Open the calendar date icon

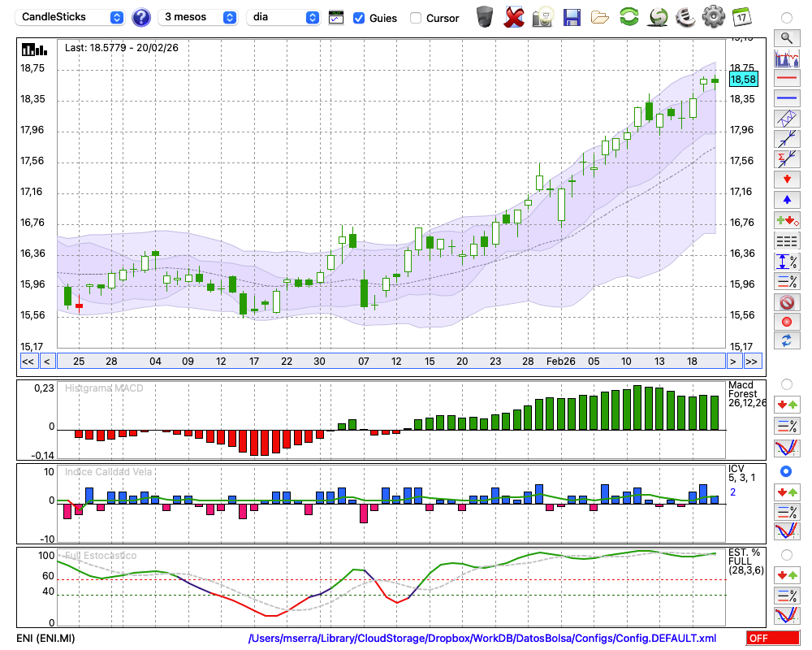(x=741, y=16)
